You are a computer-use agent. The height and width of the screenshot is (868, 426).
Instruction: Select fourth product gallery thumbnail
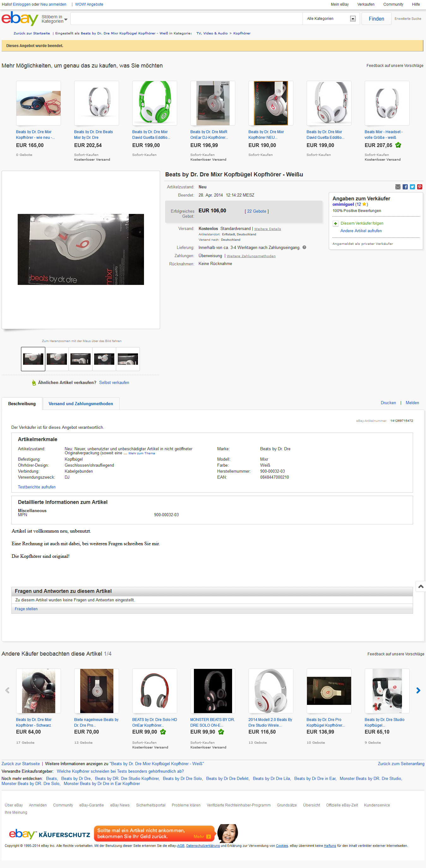104,359
